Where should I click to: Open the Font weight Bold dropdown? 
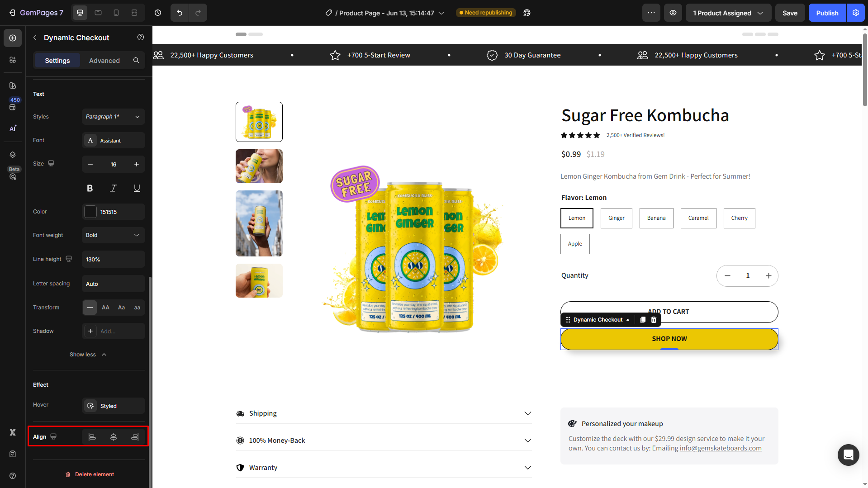[114, 235]
